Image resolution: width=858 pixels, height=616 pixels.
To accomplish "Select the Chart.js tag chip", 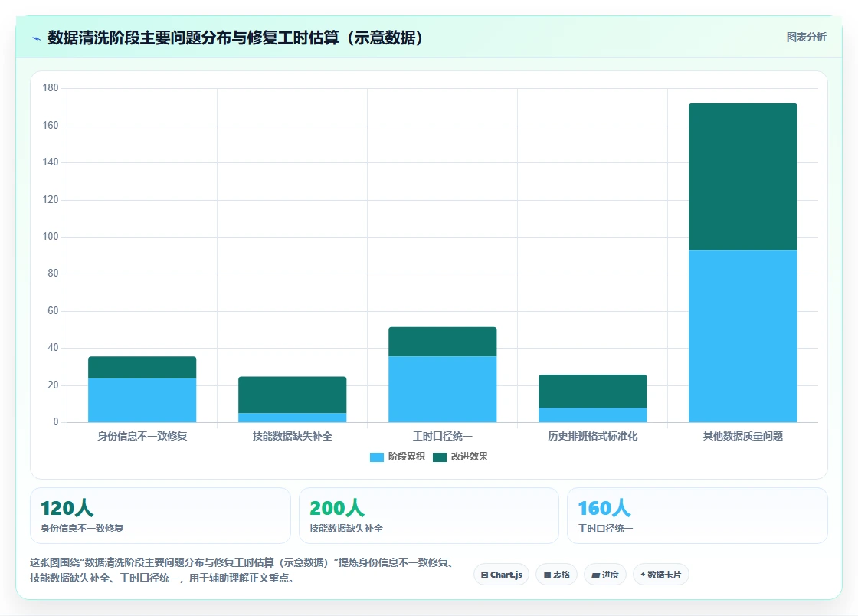I will tap(501, 575).
